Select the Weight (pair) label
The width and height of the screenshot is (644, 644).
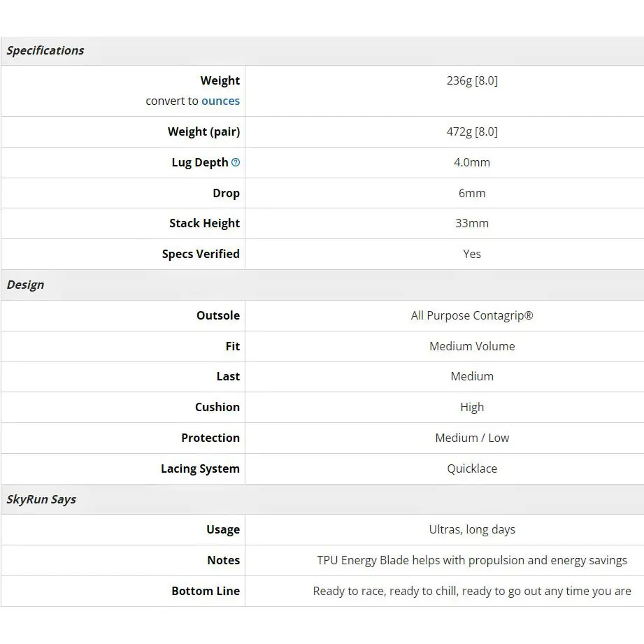point(203,132)
